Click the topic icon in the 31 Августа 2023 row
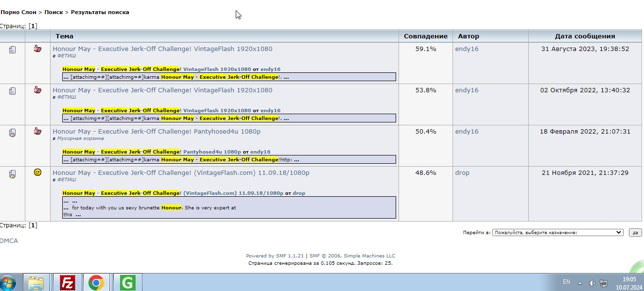Screen dimensions: 644x291 pos(13,50)
